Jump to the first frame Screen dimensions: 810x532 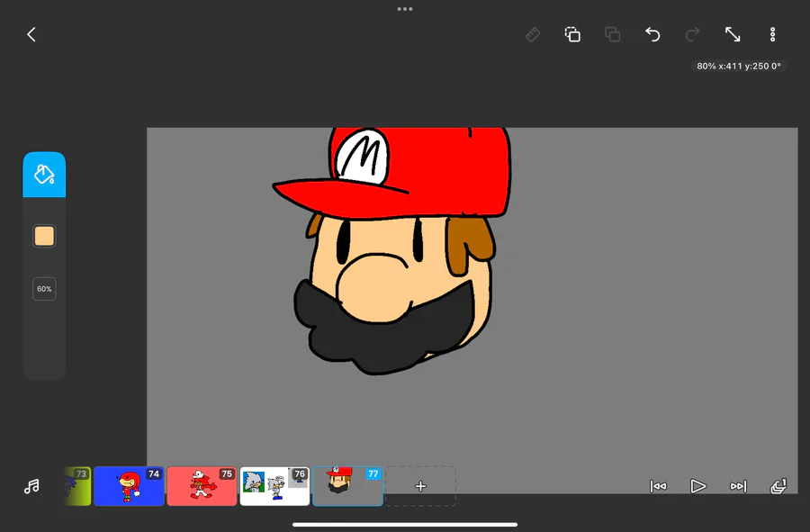pyautogui.click(x=658, y=486)
